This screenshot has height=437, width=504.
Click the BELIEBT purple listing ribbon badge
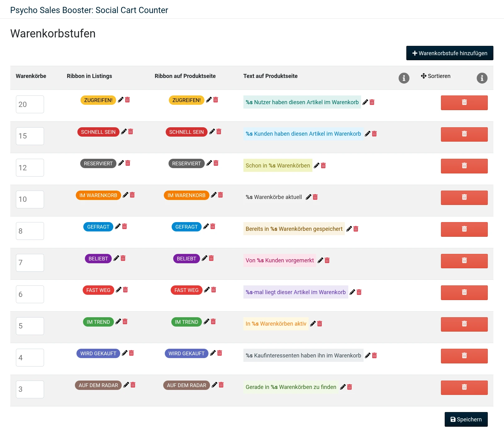[98, 259]
